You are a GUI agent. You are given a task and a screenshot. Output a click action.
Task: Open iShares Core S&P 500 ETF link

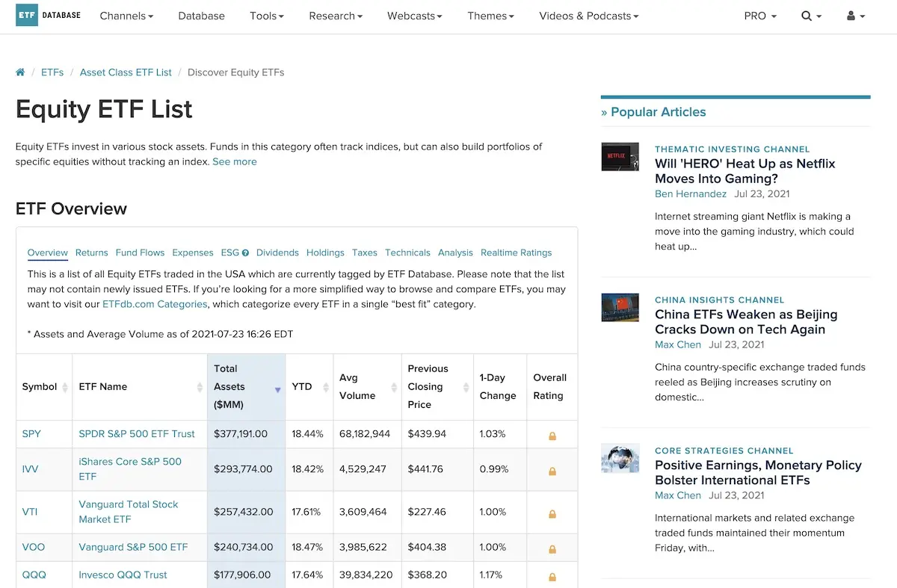pyautogui.click(x=130, y=469)
